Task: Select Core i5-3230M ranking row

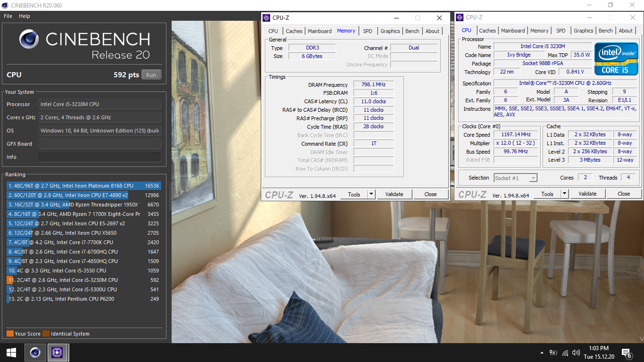Action: click(84, 280)
